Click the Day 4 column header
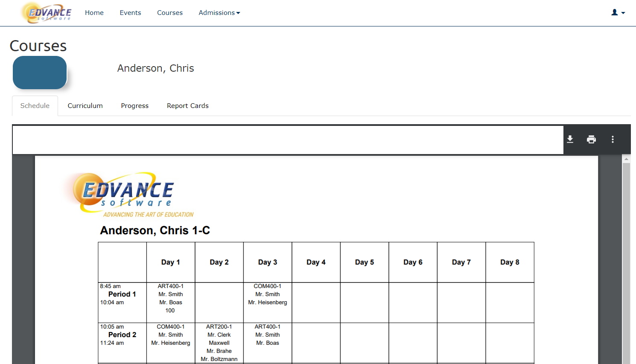Image resolution: width=636 pixels, height=364 pixels. (316, 262)
